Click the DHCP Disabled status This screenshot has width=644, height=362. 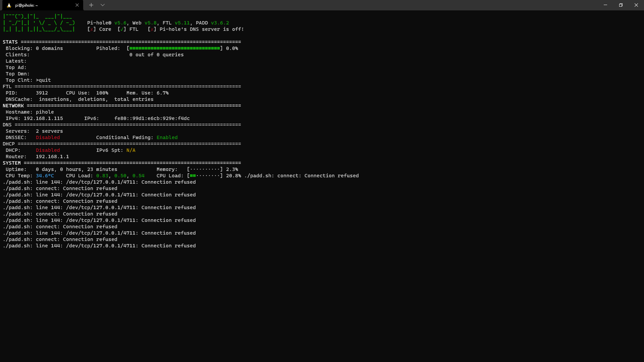click(x=48, y=150)
